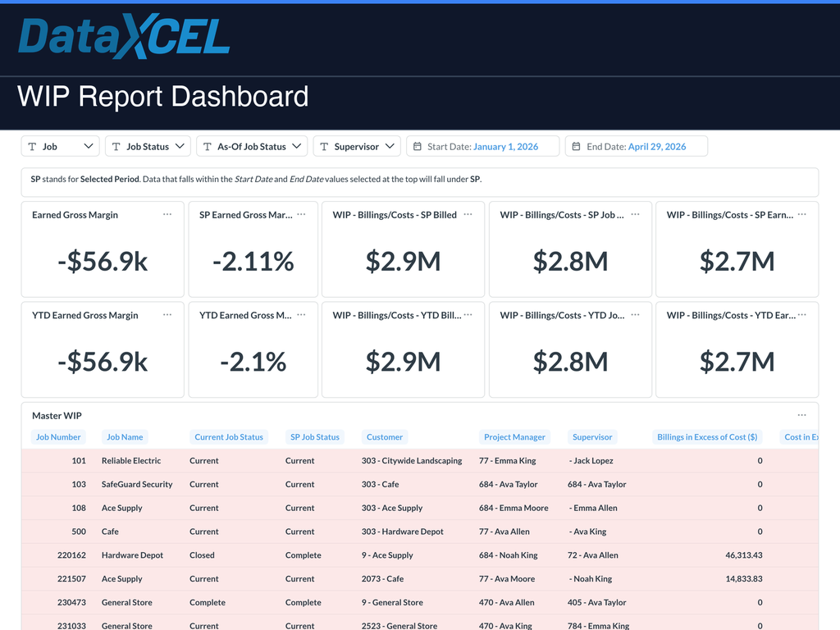Click the -2.1% YTD margin value
The image size is (840, 630).
(x=253, y=362)
